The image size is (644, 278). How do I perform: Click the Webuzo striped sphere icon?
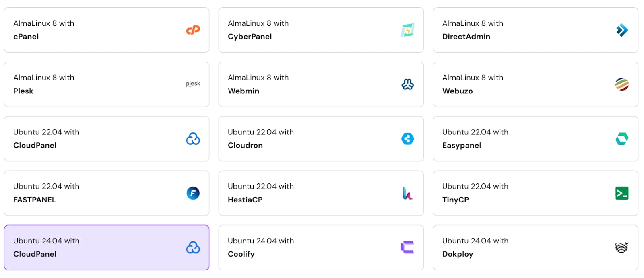pos(622,84)
